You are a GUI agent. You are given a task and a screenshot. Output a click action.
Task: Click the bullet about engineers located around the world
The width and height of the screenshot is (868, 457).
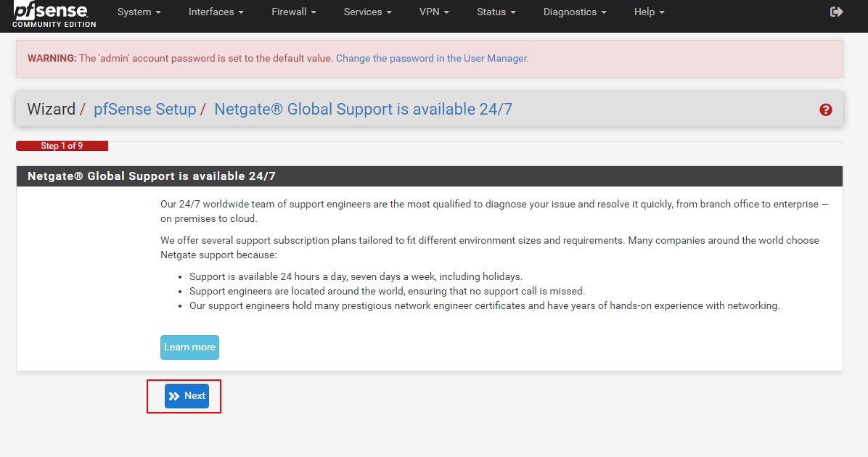pos(387,291)
